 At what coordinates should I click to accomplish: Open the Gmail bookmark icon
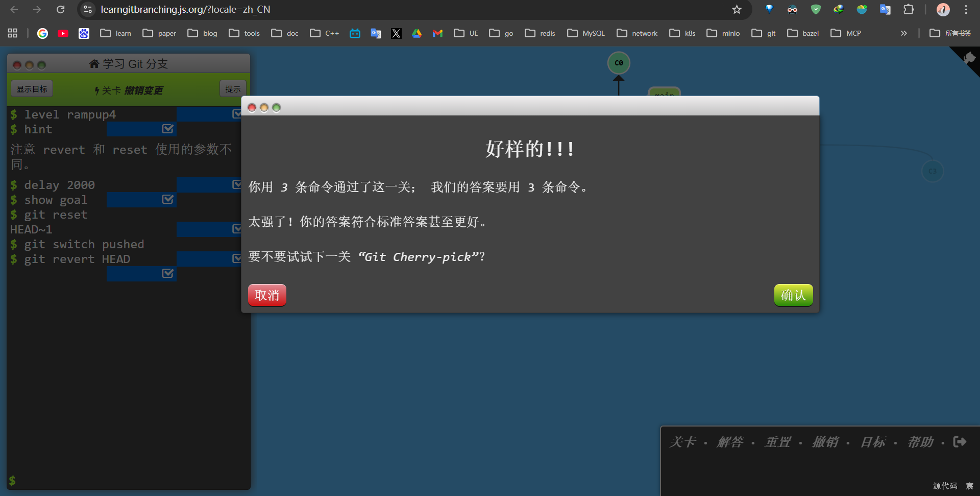pos(437,33)
